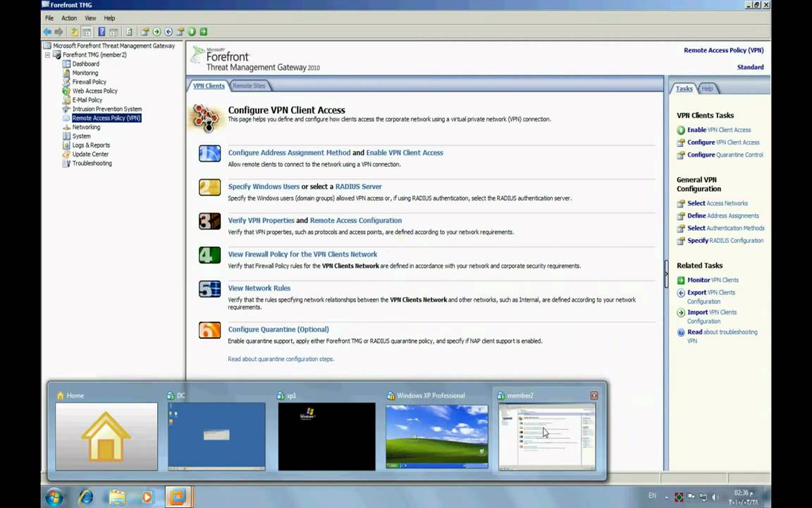Click the blue Help question mark toolbar icon
Screen dimensions: 812x508
click(101, 32)
